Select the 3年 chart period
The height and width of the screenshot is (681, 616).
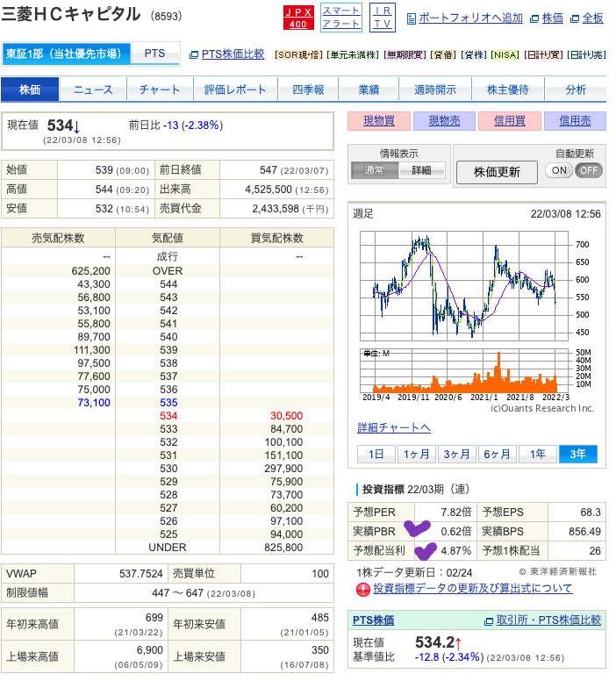click(x=578, y=455)
